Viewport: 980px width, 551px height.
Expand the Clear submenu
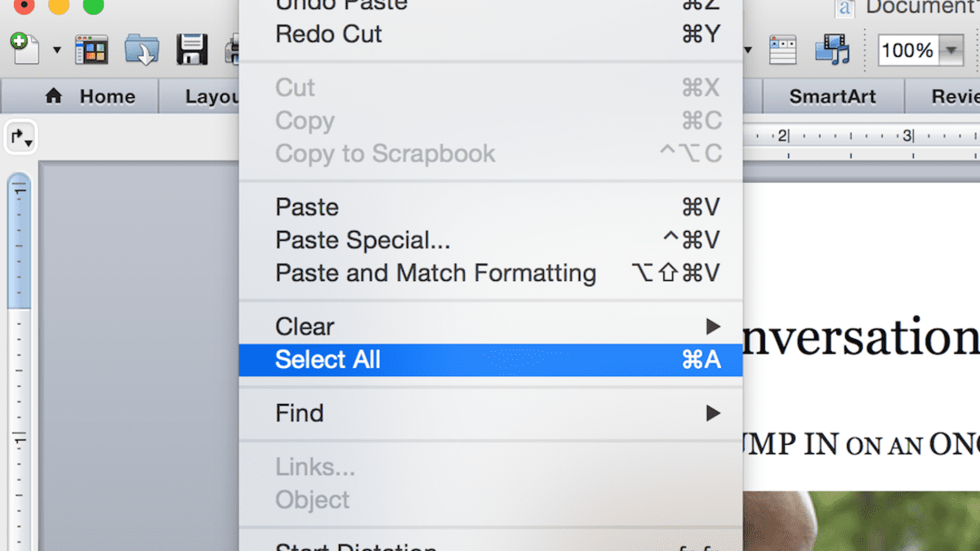[490, 327]
